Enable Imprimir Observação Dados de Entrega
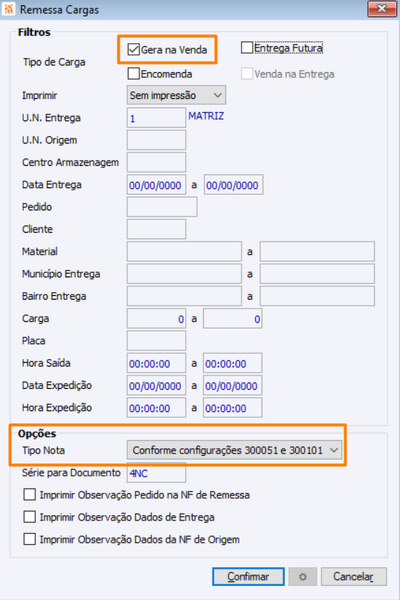 coord(29,517)
